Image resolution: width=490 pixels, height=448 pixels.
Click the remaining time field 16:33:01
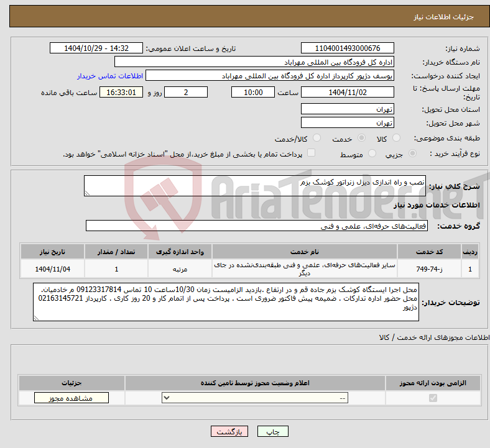coord(121,92)
